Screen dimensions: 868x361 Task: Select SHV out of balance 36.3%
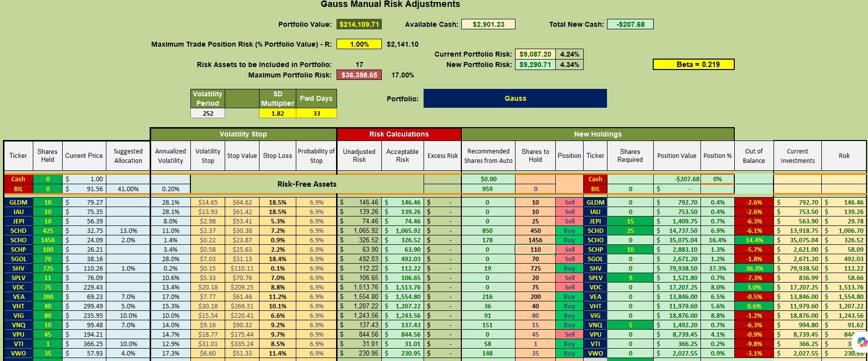pyautogui.click(x=754, y=268)
